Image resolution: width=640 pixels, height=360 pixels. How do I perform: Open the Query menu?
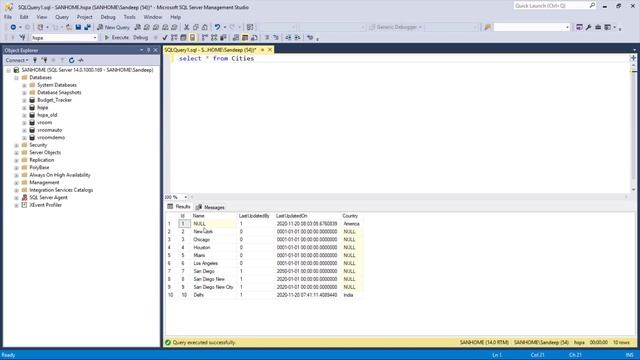click(x=62, y=17)
